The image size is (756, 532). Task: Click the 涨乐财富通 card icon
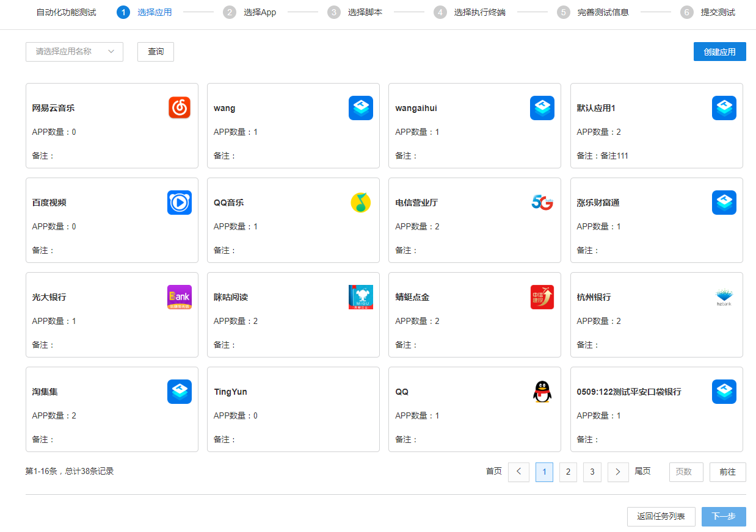coord(724,203)
